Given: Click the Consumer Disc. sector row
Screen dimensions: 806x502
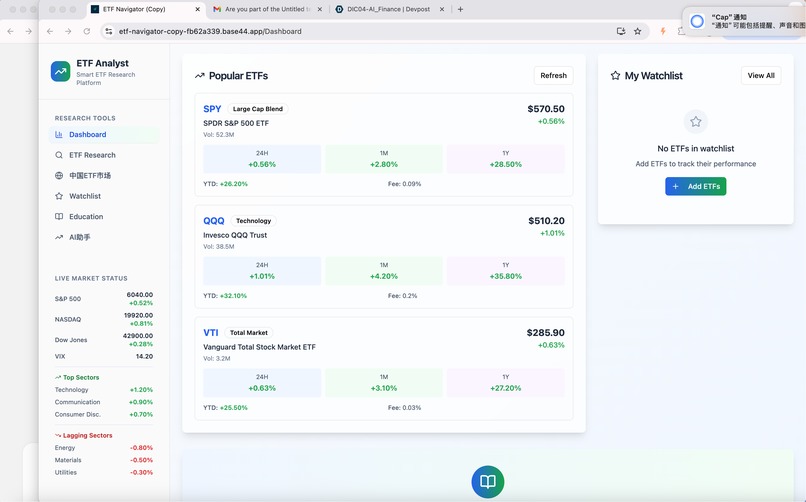Looking at the screenshot, I should click(x=104, y=415).
